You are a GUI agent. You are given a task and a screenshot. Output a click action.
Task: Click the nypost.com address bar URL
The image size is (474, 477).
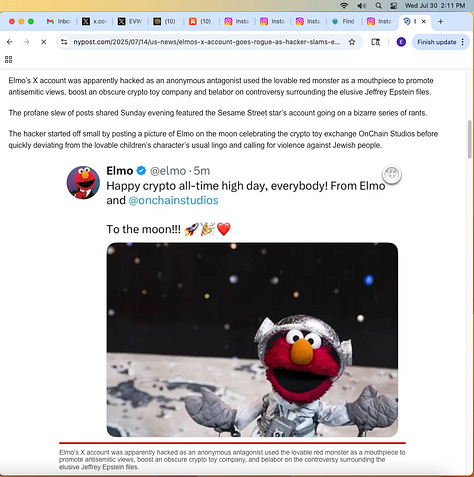(x=207, y=42)
